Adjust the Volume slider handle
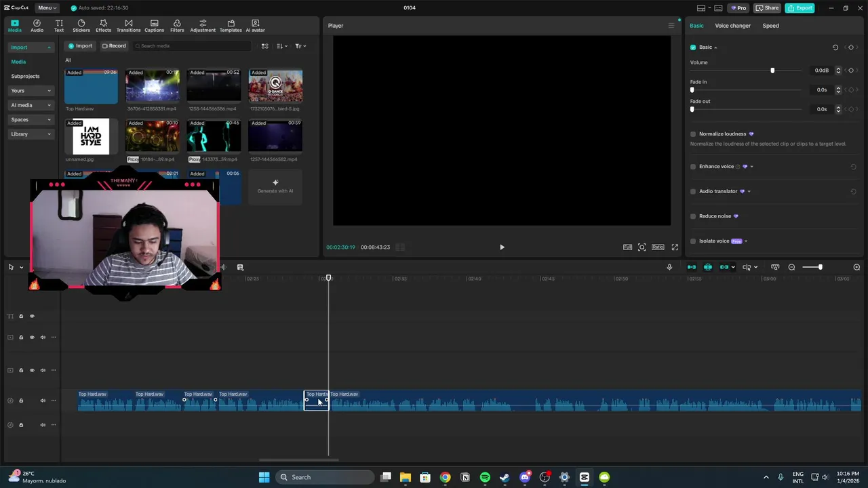Viewport: 868px width, 488px height. point(772,70)
